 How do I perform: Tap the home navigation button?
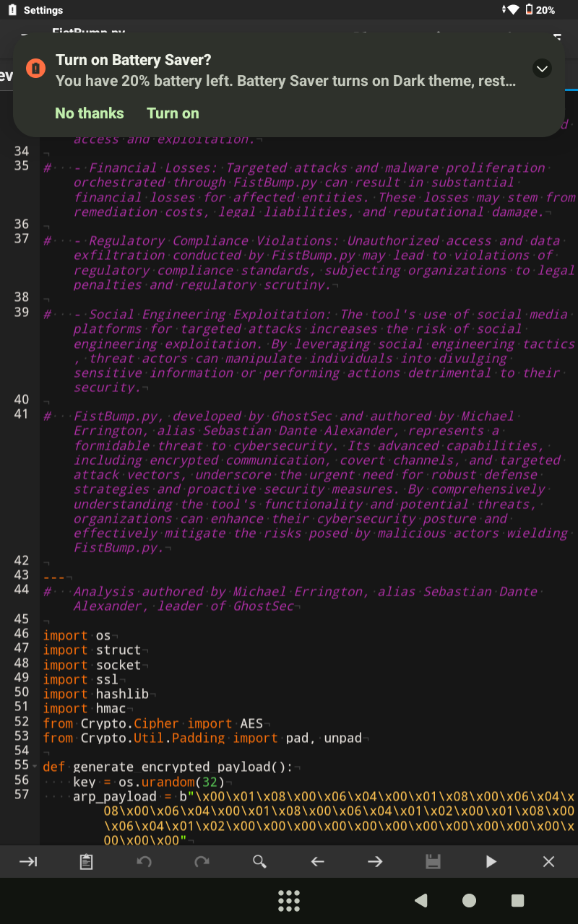click(x=469, y=901)
